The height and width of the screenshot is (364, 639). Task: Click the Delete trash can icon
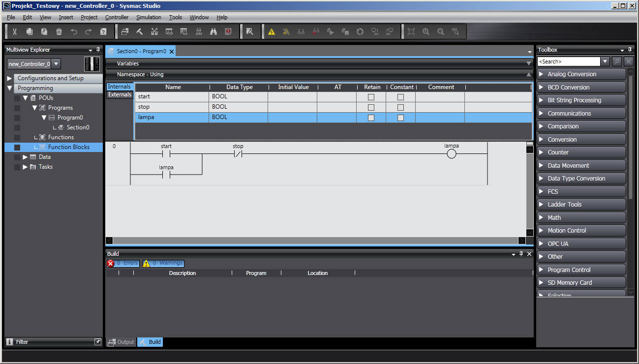coord(59,31)
